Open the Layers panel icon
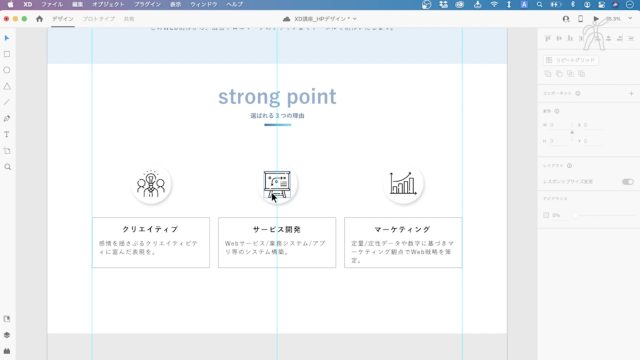640x360 pixels. (x=7, y=335)
